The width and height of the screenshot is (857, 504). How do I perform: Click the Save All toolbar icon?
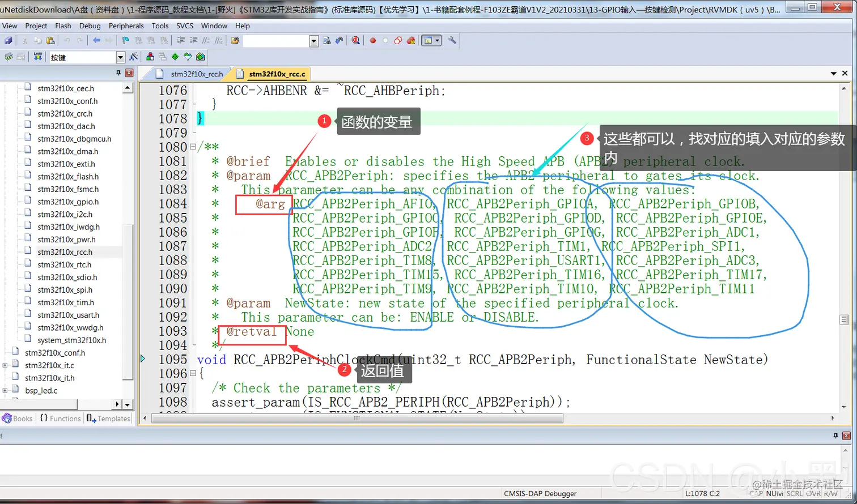[8, 41]
